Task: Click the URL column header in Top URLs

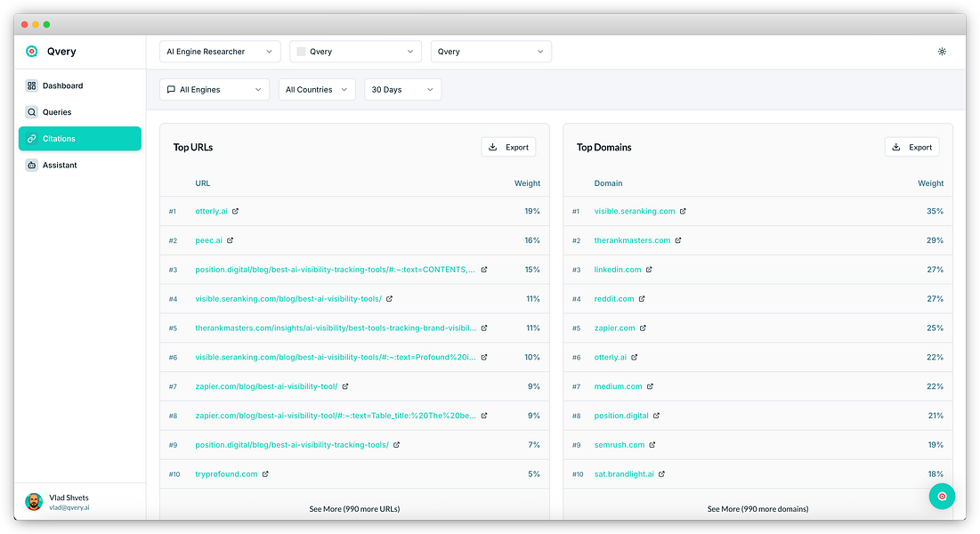Action: pyautogui.click(x=203, y=183)
